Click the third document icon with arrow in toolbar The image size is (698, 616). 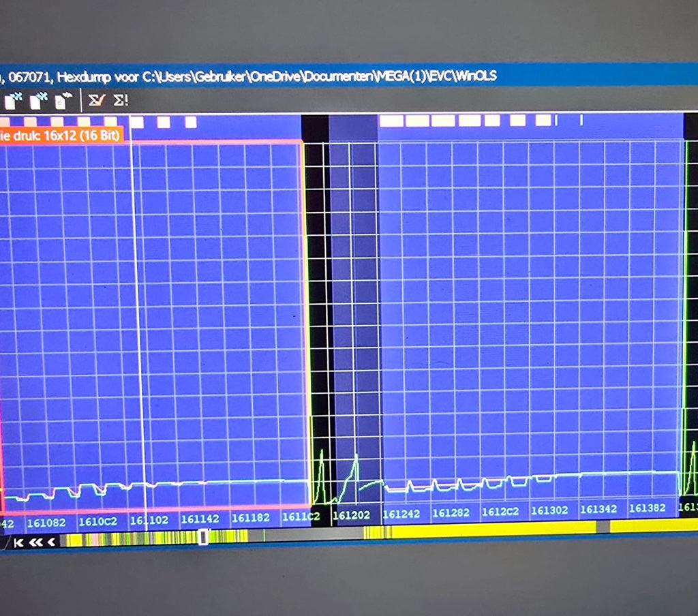[63, 101]
